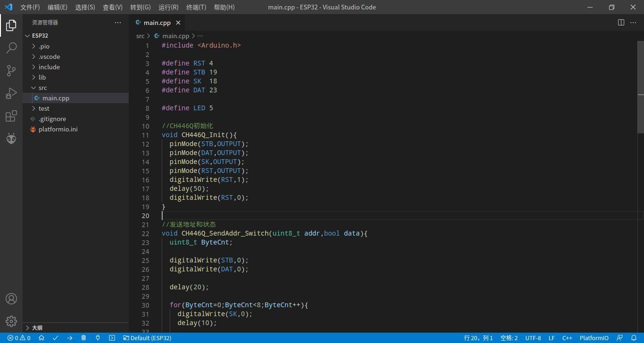
Task: Open the Explorer view in activity bar
Action: click(x=11, y=25)
